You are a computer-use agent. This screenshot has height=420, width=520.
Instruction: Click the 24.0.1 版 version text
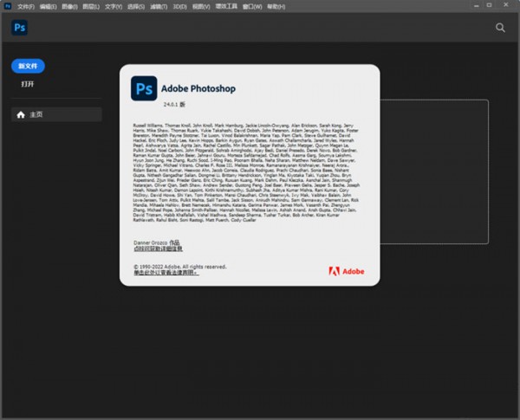174,105
